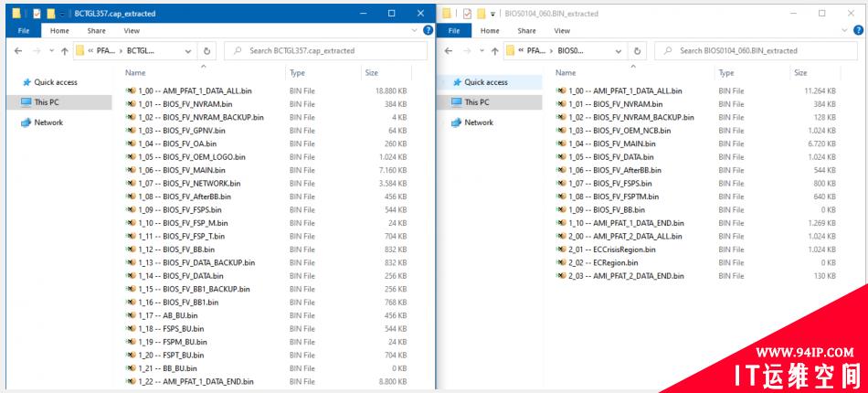
Task: Go up one folder in BCTGL357 window
Action: point(64,51)
